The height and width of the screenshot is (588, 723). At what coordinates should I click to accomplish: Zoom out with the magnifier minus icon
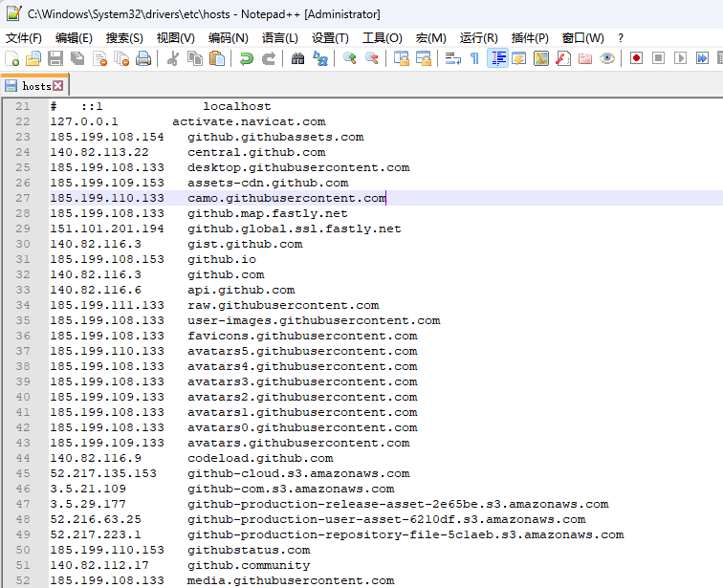pos(372,58)
